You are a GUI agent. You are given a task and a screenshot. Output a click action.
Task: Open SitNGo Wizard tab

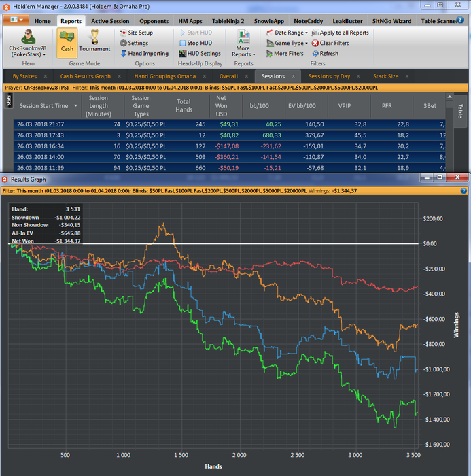[391, 21]
